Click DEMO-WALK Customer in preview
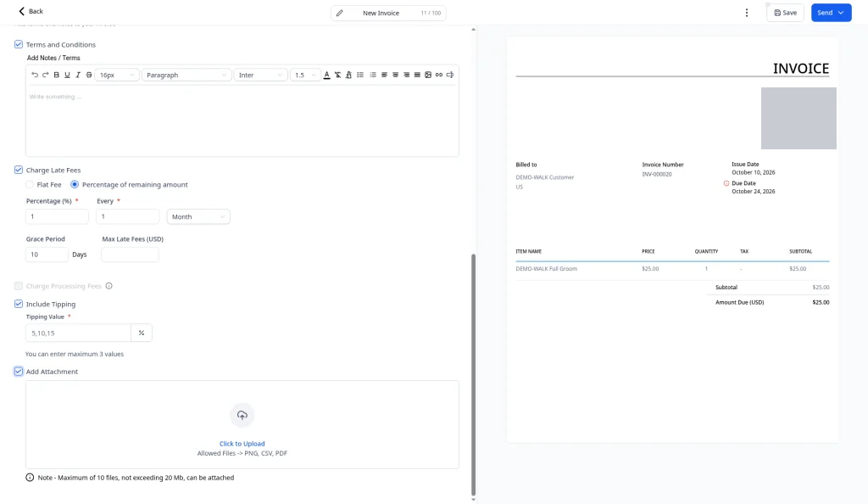868x504 pixels. (545, 177)
